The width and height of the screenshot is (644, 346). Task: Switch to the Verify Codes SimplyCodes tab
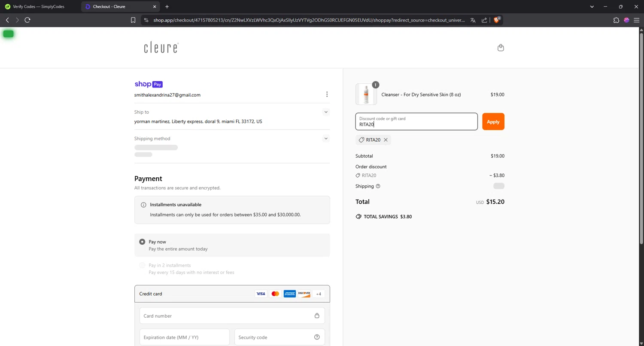tap(39, 6)
